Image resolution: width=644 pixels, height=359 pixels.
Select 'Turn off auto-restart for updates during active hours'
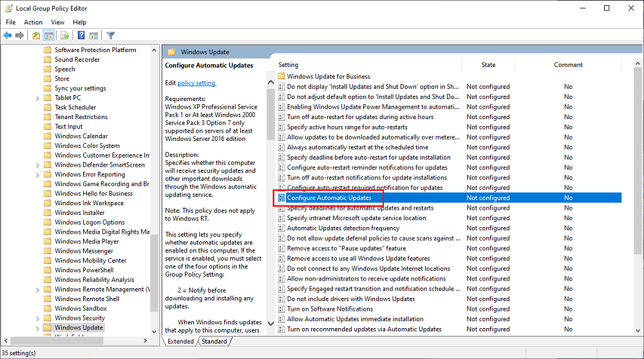click(360, 117)
